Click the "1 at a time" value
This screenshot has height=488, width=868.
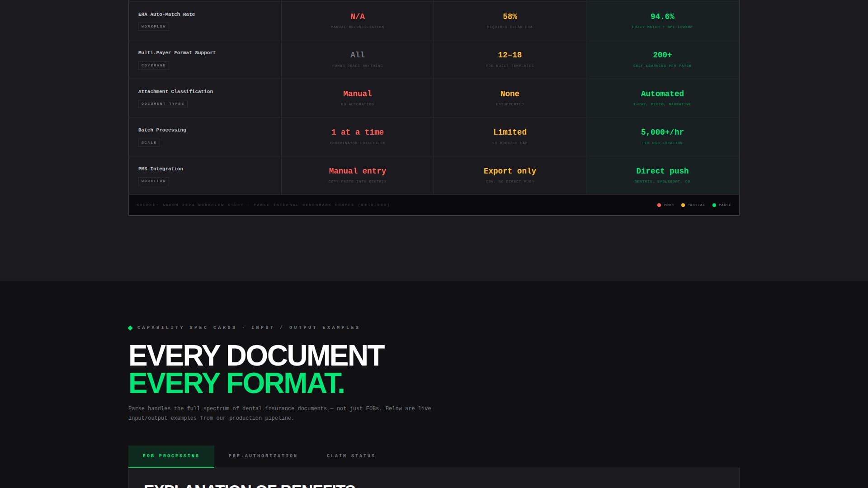point(358,132)
